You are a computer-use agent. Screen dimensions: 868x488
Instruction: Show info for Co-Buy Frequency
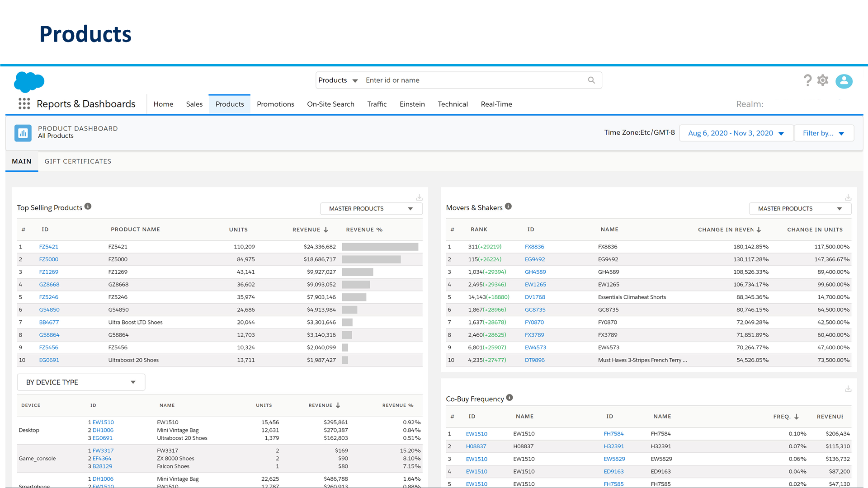click(x=509, y=398)
